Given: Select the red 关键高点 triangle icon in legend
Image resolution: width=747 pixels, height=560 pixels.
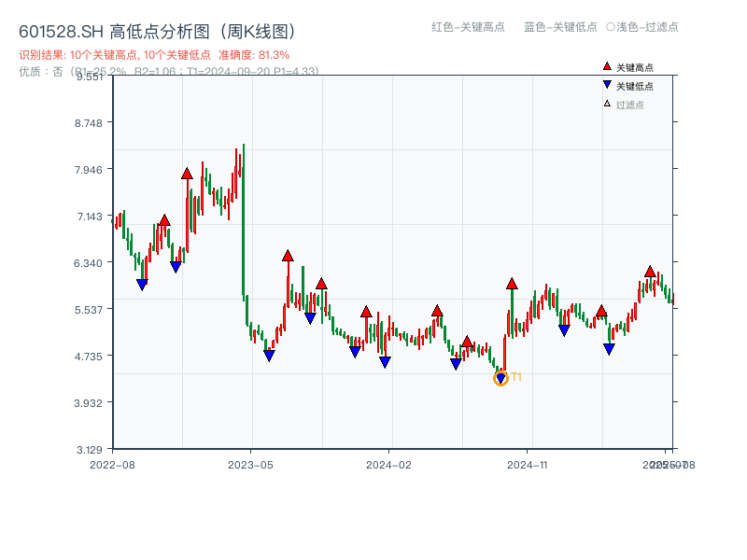Looking at the screenshot, I should [x=605, y=65].
